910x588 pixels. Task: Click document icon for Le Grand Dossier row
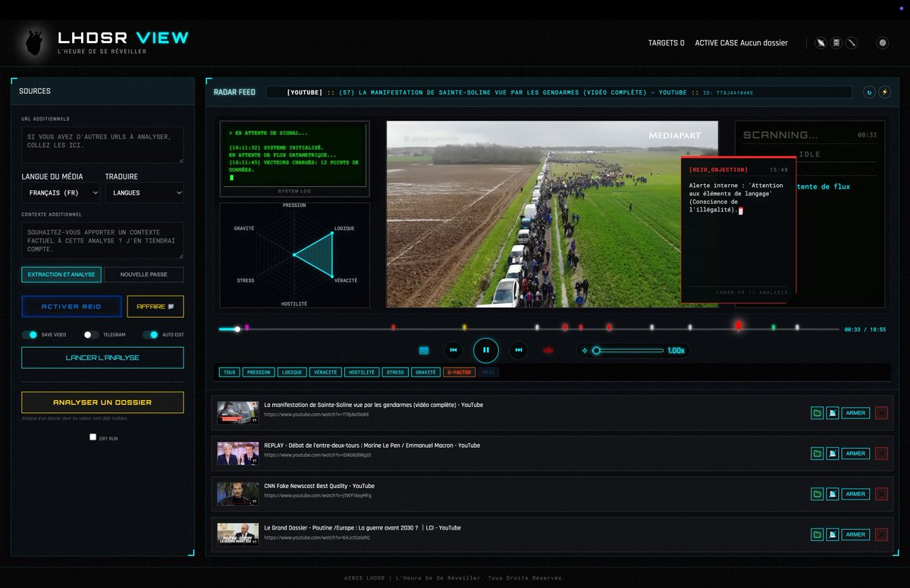pyautogui.click(x=832, y=534)
